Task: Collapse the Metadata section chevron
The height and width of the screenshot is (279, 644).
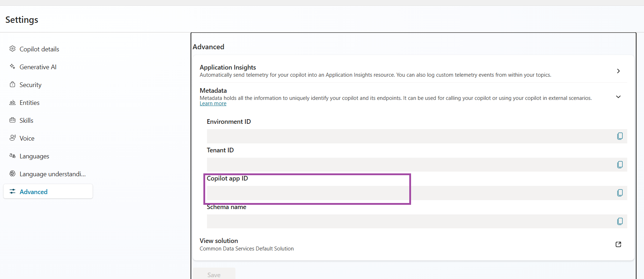Action: (x=618, y=97)
